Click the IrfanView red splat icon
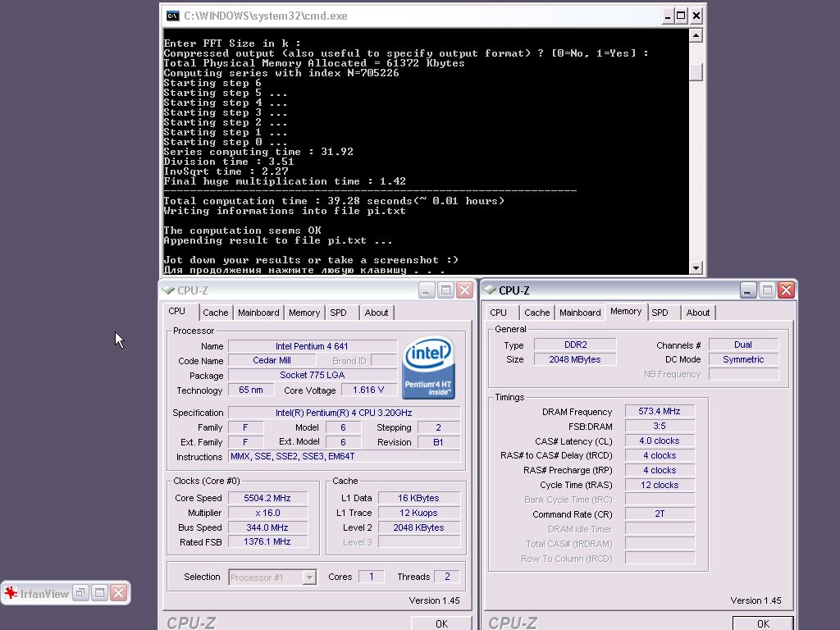Viewport: 840px width, 630px height. pos(11,592)
